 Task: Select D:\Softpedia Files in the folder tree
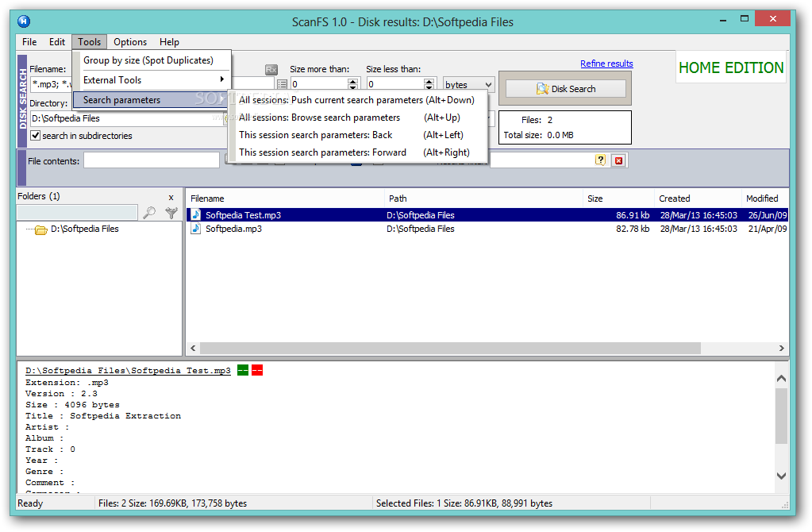(84, 229)
